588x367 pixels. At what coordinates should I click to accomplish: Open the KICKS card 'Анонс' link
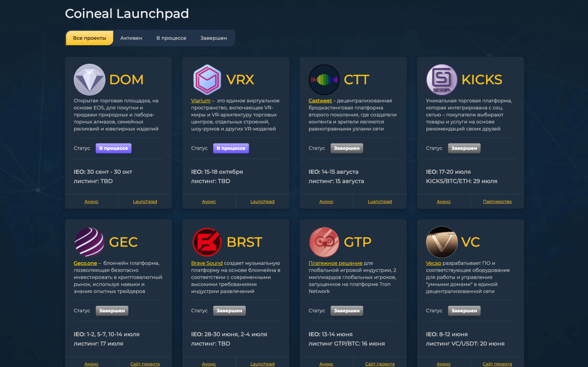[x=444, y=201]
